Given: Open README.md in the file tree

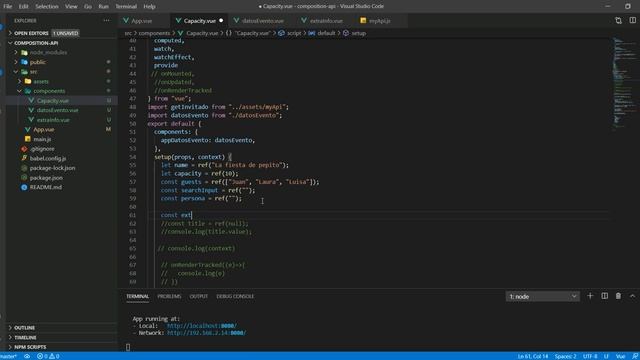Looking at the screenshot, I should pos(46,187).
